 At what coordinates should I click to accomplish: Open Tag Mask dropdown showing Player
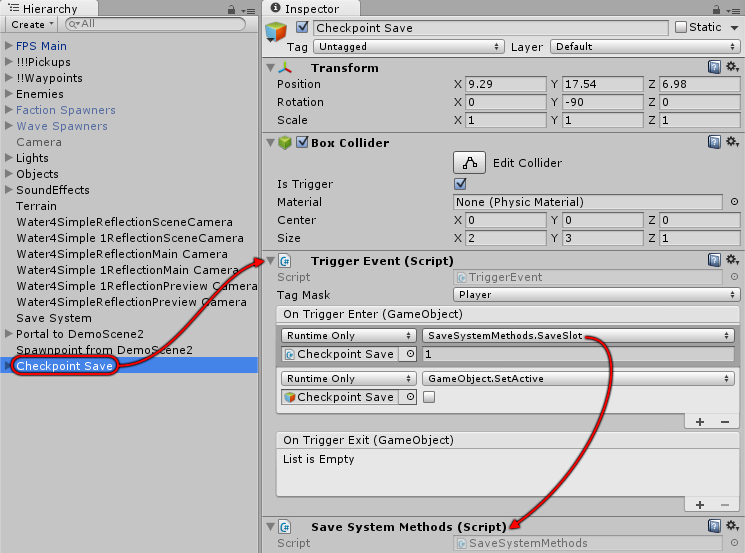click(x=597, y=295)
